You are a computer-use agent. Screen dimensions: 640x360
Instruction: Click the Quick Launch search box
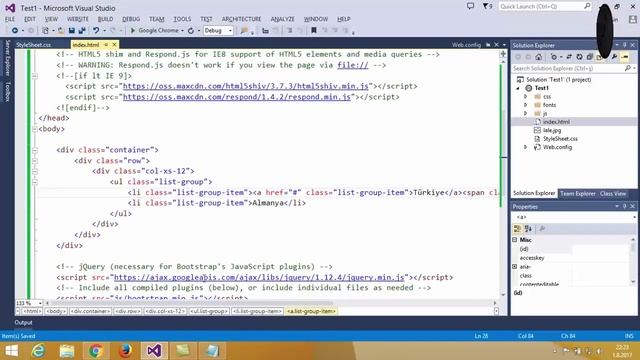pos(545,6)
